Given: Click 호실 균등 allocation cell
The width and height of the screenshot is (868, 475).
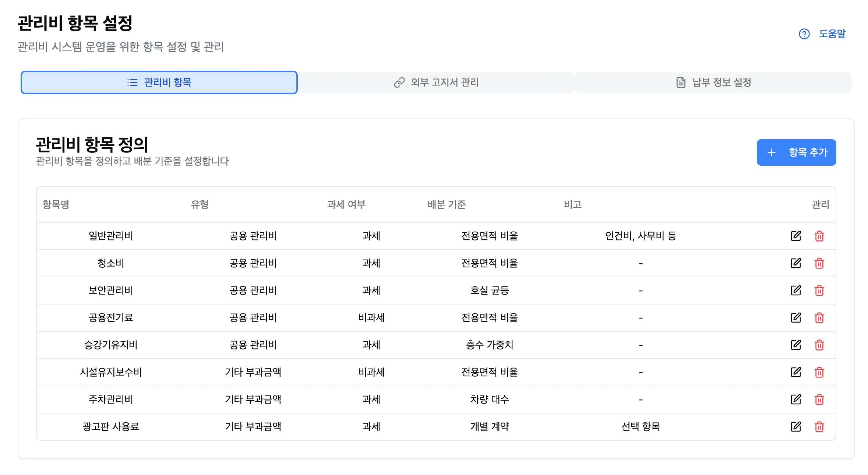Looking at the screenshot, I should pos(490,290).
